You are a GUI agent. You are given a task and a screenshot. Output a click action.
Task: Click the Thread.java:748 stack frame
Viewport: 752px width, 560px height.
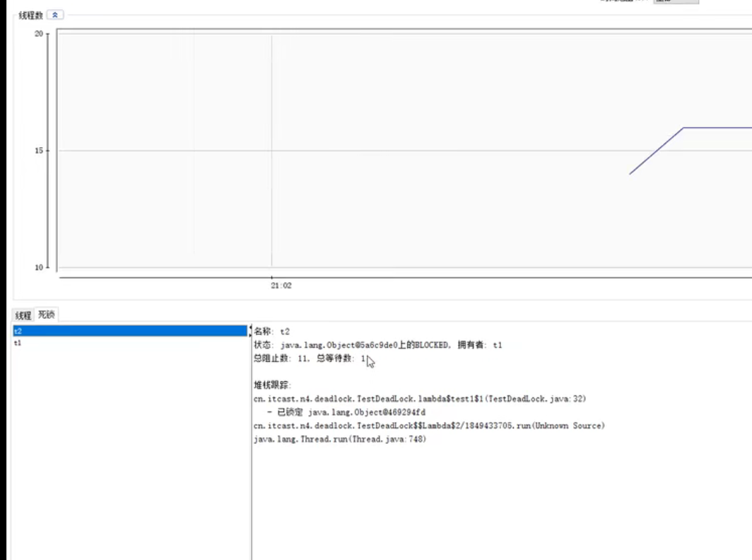[339, 438]
